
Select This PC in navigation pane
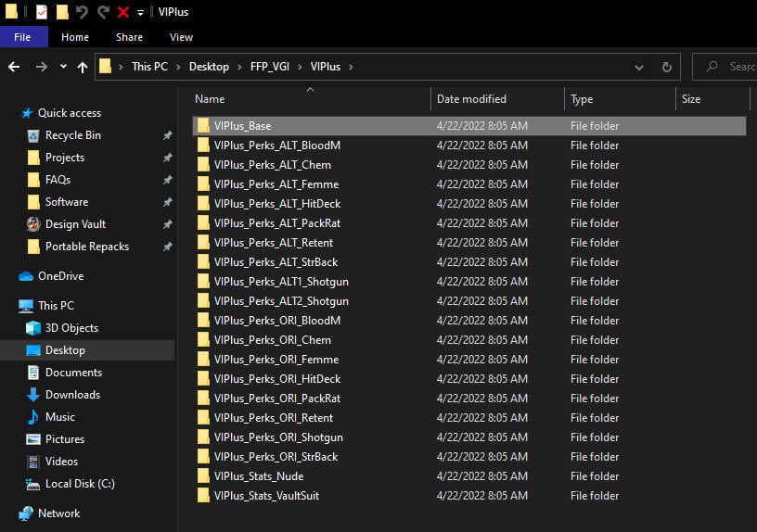click(56, 305)
